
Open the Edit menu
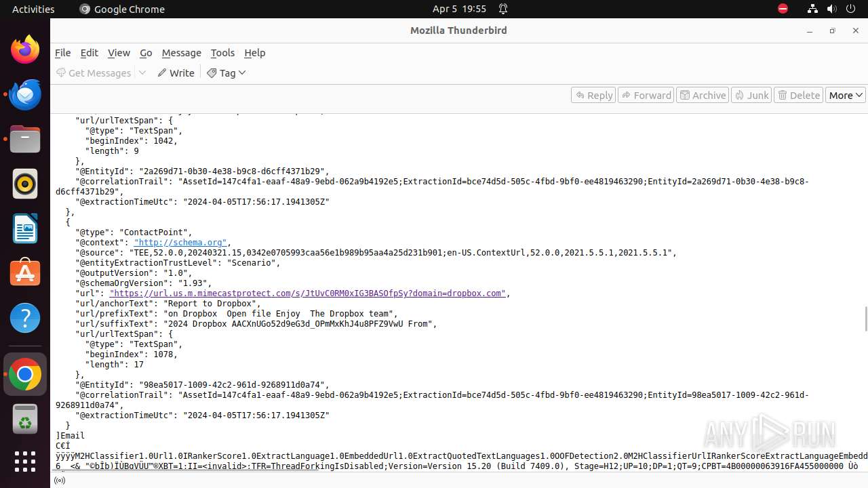[x=89, y=53]
